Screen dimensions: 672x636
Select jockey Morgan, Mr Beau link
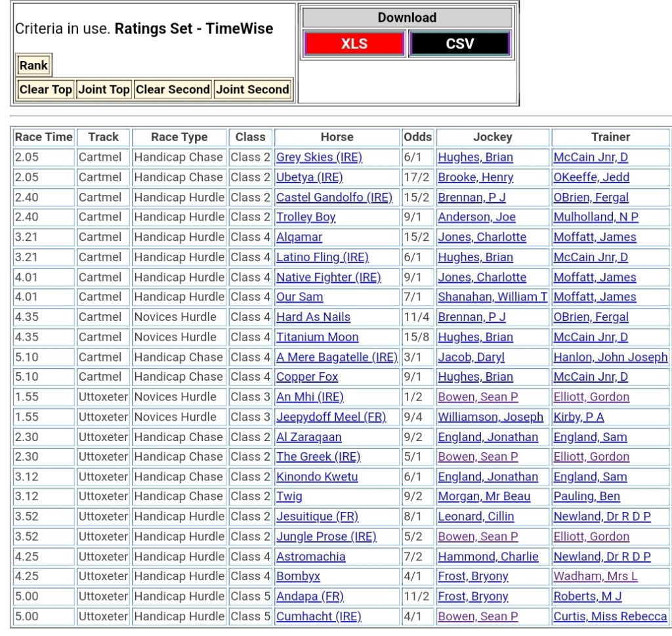(x=484, y=496)
